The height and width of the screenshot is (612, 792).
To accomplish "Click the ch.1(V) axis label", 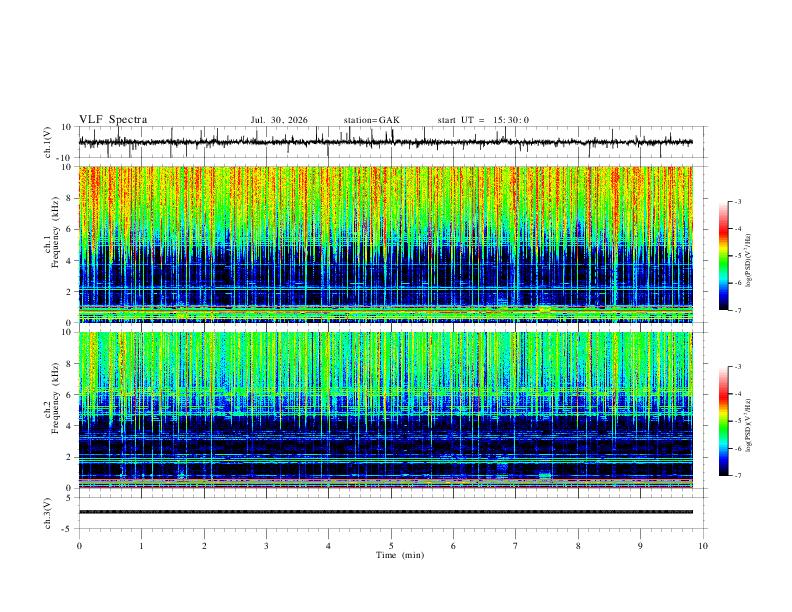I will pyautogui.click(x=48, y=142).
